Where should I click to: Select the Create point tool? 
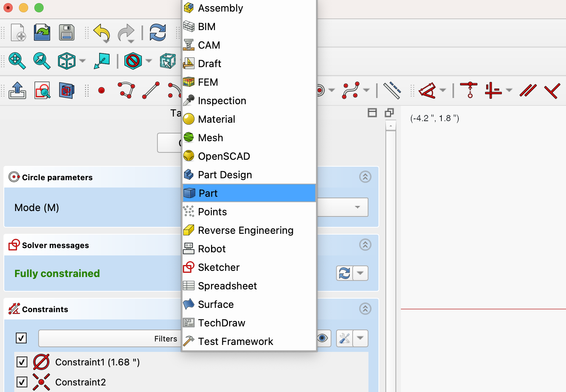[101, 90]
